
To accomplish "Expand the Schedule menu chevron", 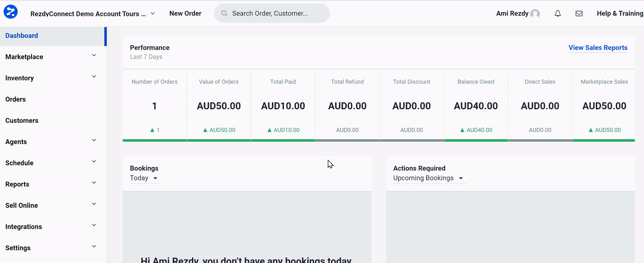I will [94, 162].
